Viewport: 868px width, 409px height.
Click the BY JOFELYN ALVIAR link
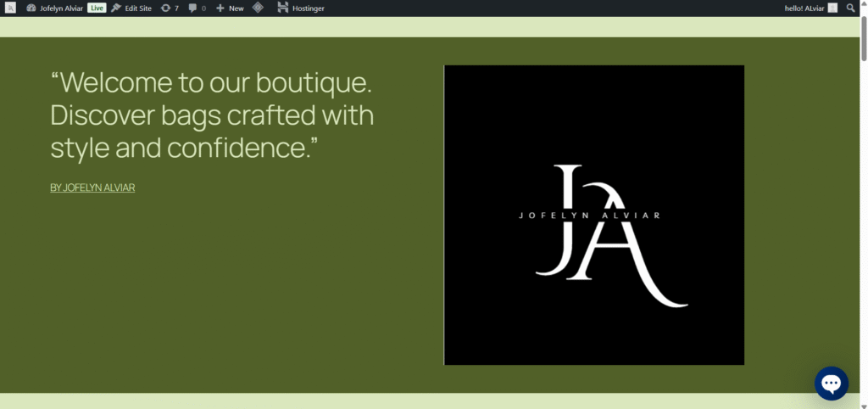[x=92, y=188]
